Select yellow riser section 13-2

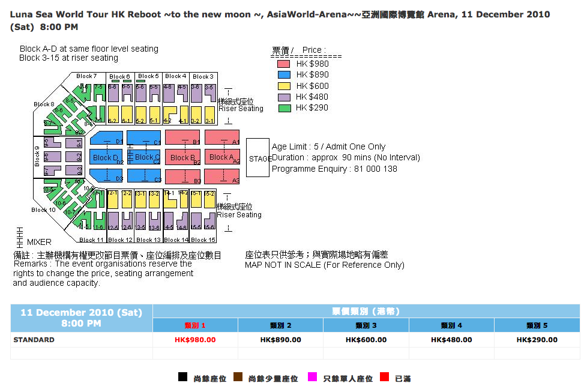pos(154,199)
